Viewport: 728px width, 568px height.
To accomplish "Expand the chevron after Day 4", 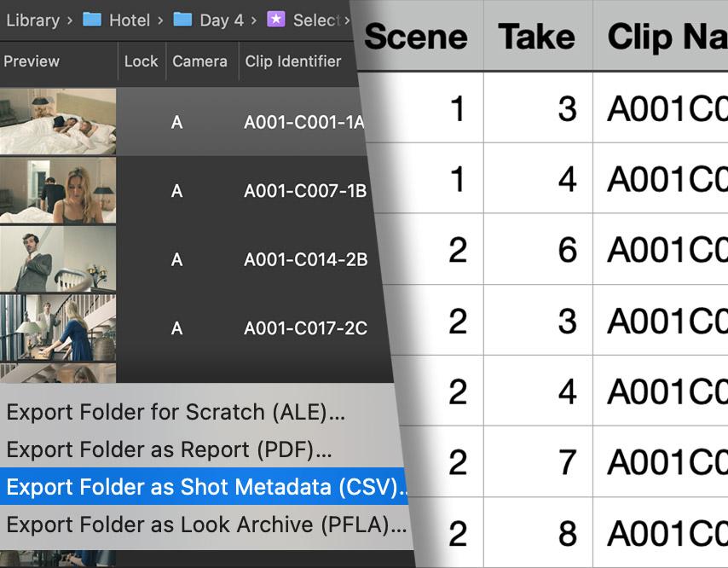I will 253,20.
